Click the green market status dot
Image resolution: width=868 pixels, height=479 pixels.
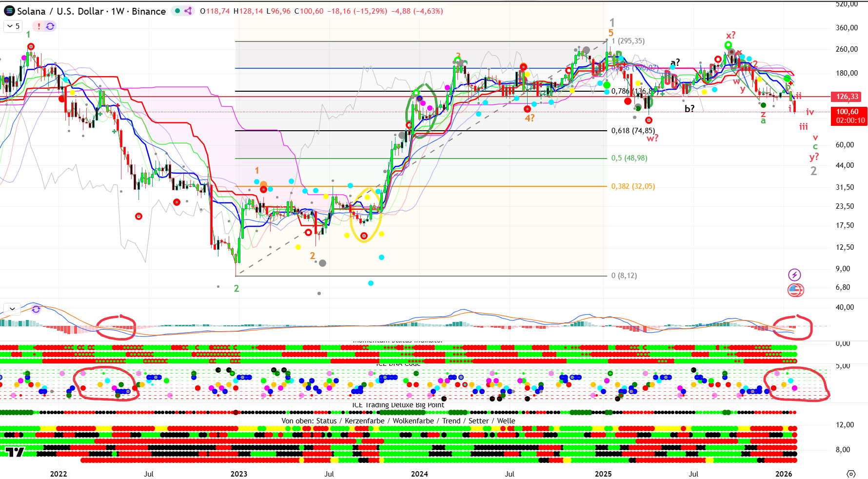[178, 11]
